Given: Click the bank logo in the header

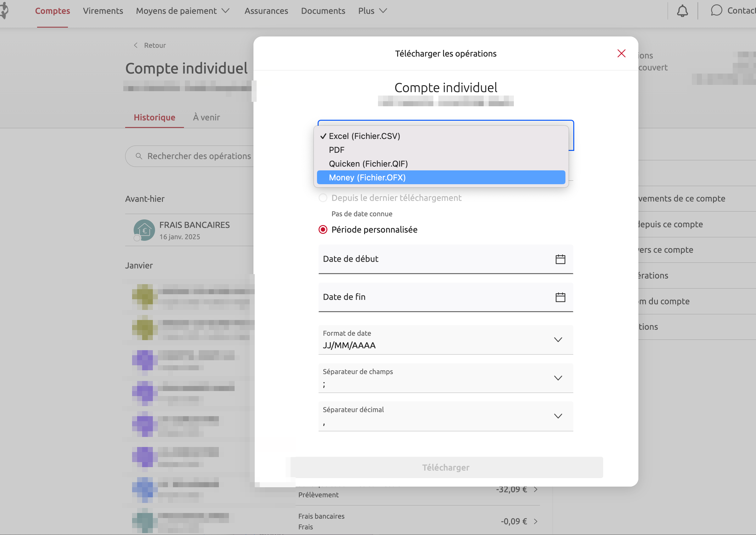Looking at the screenshot, I should coord(4,11).
